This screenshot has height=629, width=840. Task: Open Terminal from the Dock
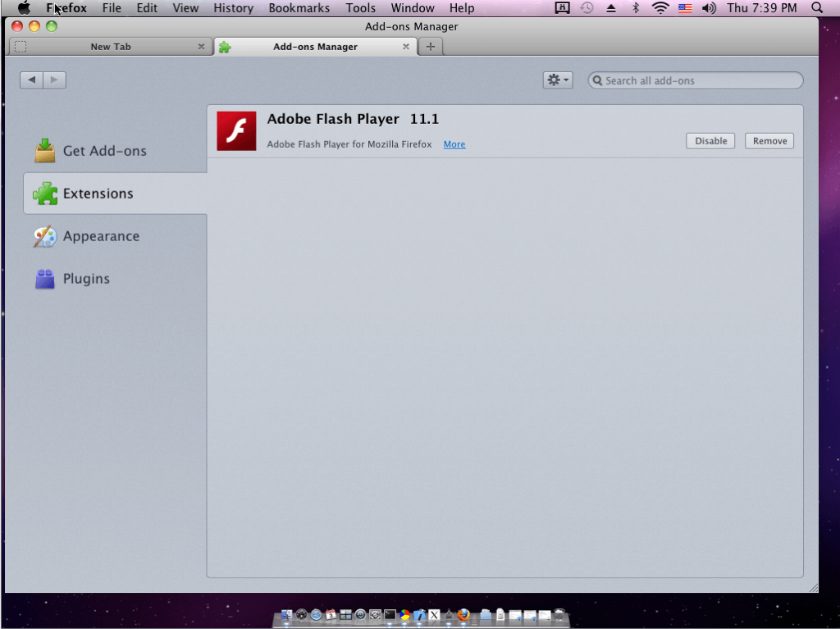tap(388, 613)
